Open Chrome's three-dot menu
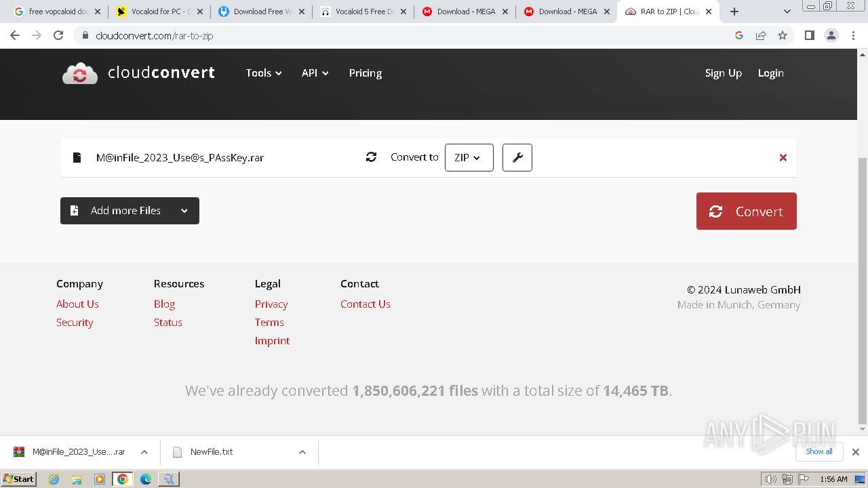Image resolution: width=868 pixels, height=488 pixels. [854, 35]
